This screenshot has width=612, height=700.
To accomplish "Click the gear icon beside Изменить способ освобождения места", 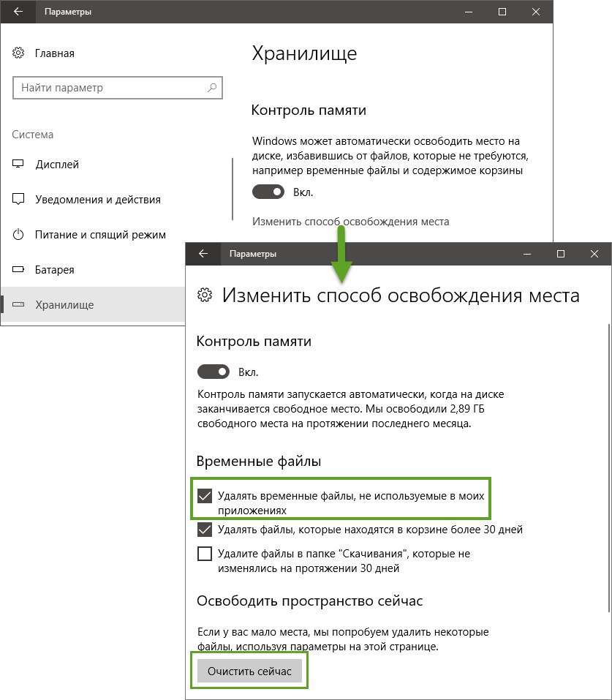I will click(x=205, y=295).
